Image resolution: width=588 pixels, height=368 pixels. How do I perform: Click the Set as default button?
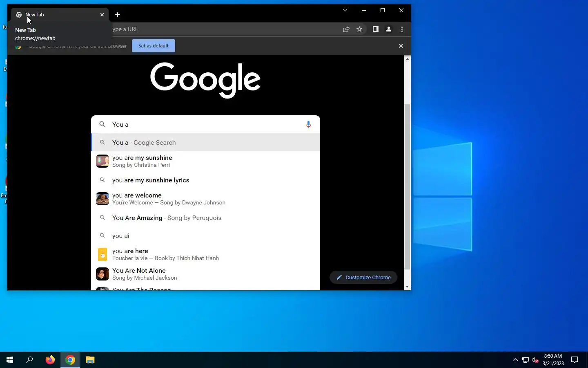coord(154,46)
